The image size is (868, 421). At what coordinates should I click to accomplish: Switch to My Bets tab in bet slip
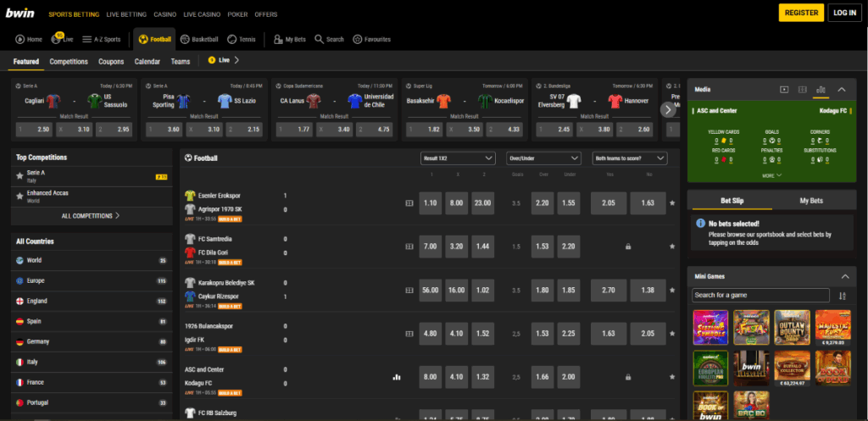(811, 201)
